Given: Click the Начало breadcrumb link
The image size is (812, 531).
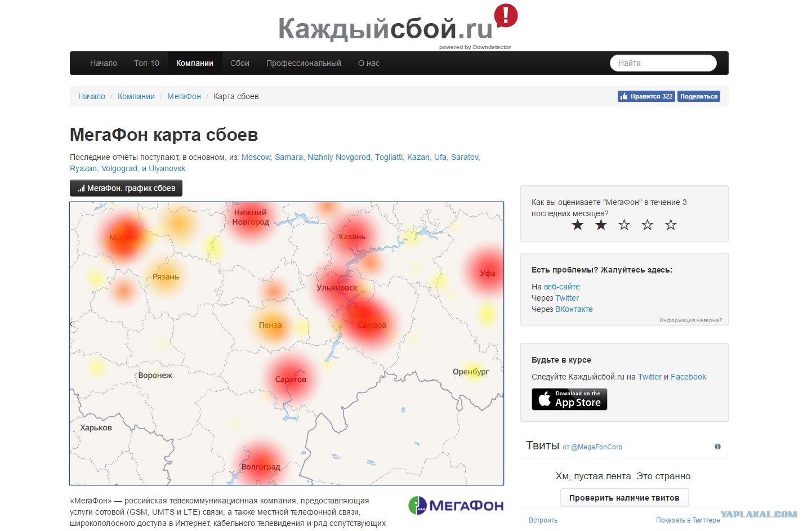Looking at the screenshot, I should point(92,96).
